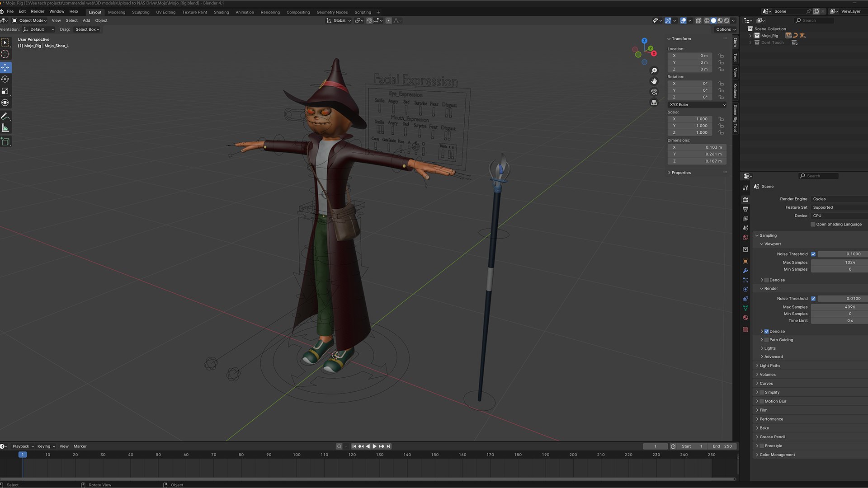
Task: Switch to Modeling workspace tab
Action: pos(117,13)
